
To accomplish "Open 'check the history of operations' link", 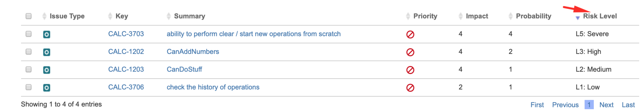I will [x=213, y=87].
